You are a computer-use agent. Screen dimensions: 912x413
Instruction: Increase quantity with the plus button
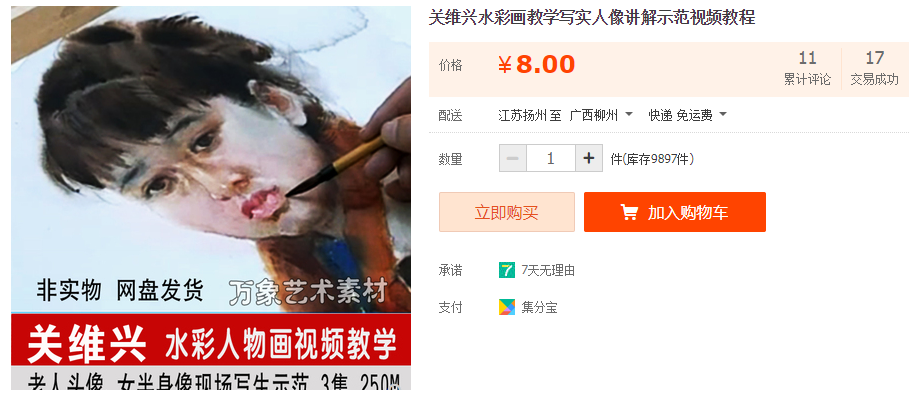coord(589,158)
